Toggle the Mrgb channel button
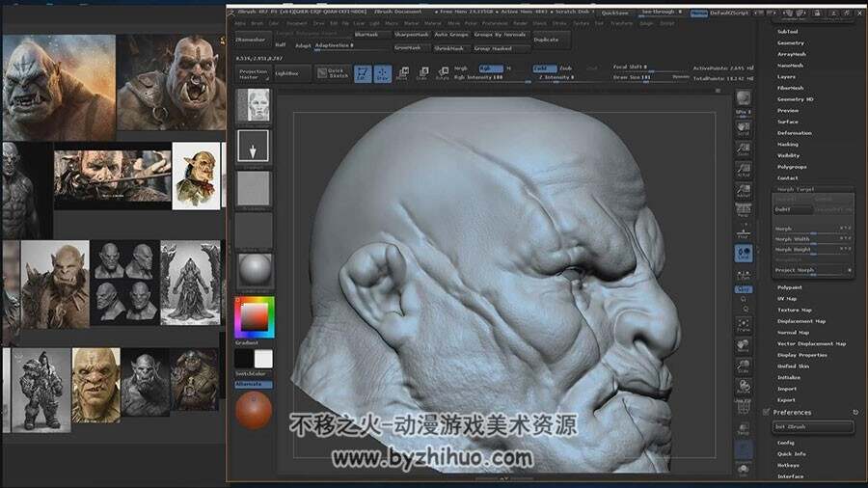This screenshot has width=868, height=488. point(461,68)
